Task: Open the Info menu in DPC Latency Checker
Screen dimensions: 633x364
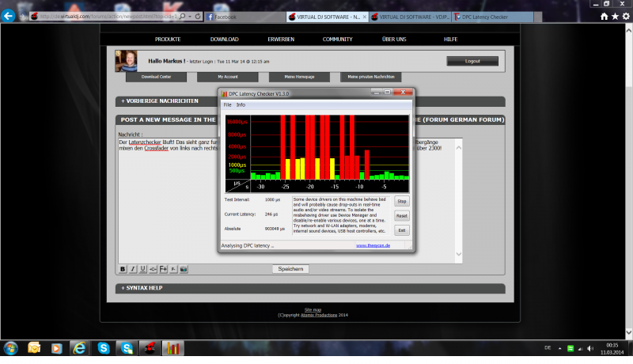Action: (x=241, y=105)
